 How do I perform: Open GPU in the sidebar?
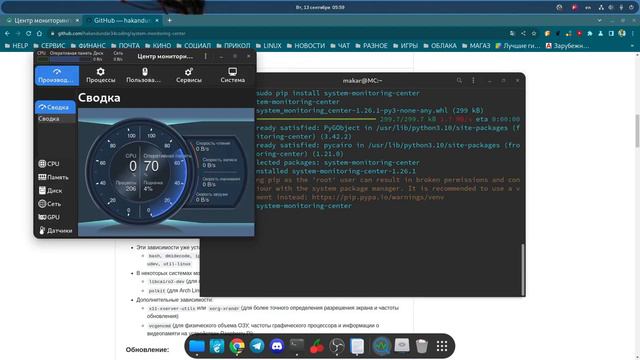pyautogui.click(x=49, y=217)
